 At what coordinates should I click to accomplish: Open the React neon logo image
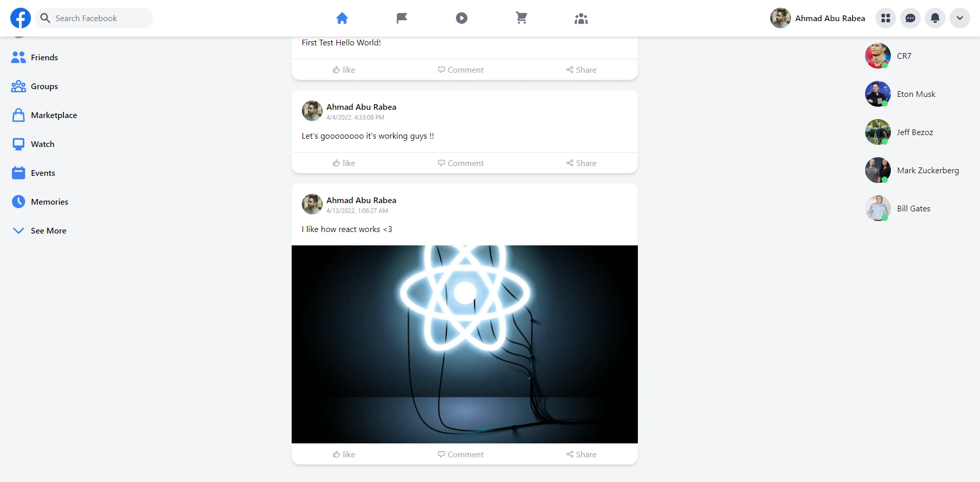coord(465,344)
